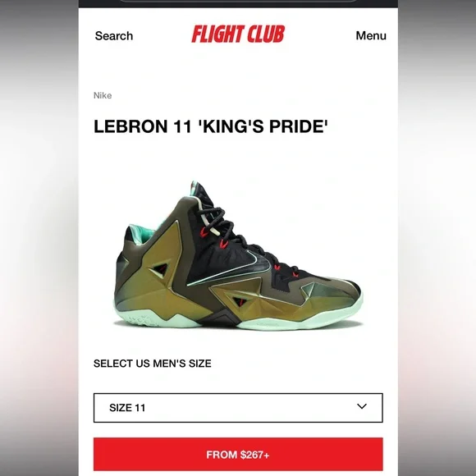This screenshot has height=476, width=476.
Task: Expand the SIZE 11 dropdown
Action: (238, 408)
